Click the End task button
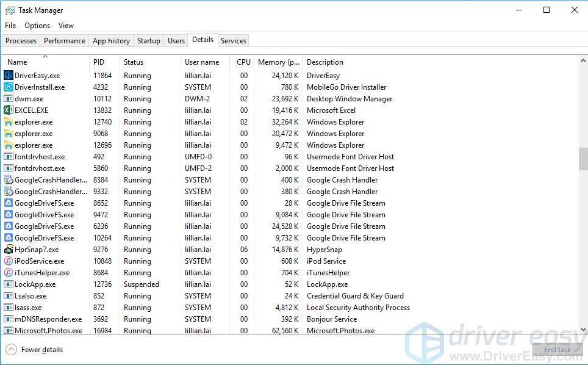 [557, 349]
